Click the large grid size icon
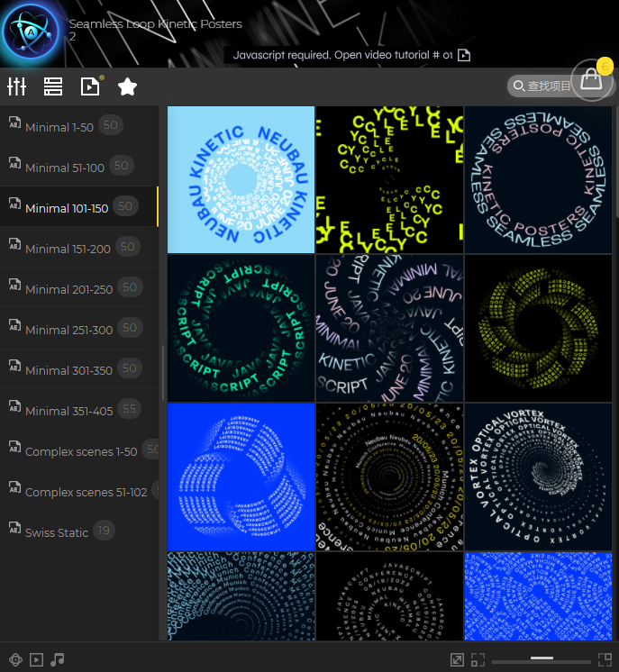This screenshot has height=672, width=619. pos(605,659)
